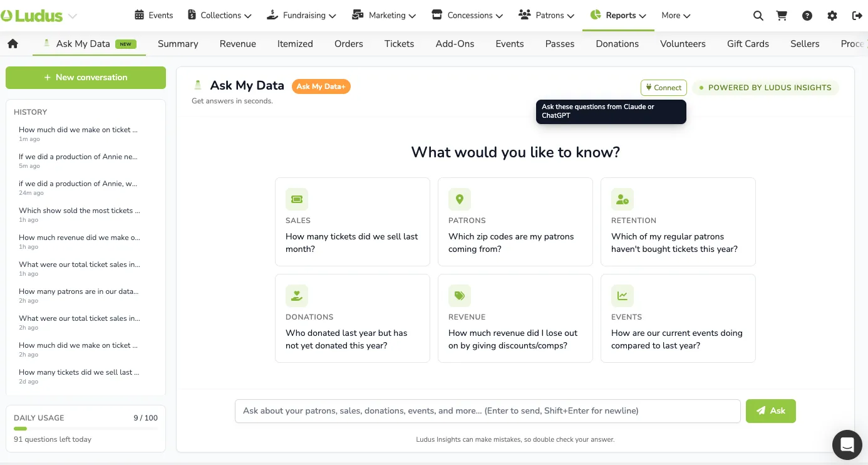Click the Donations hand heart icon
The height and width of the screenshot is (465, 868).
pyautogui.click(x=297, y=296)
